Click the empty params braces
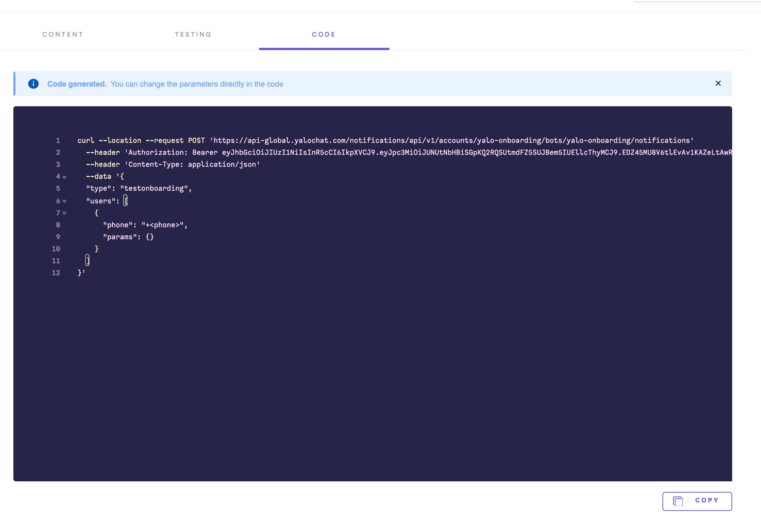Screen dimensions: 761x532 150,237
